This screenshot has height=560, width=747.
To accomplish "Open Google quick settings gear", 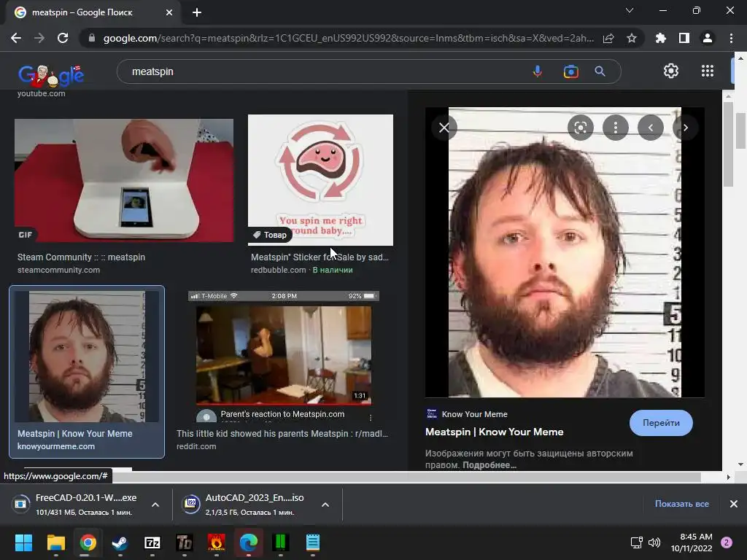I will click(x=671, y=71).
